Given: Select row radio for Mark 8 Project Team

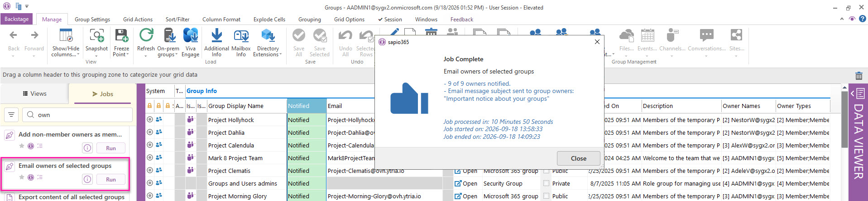Looking at the screenshot, I should pyautogui.click(x=149, y=157).
